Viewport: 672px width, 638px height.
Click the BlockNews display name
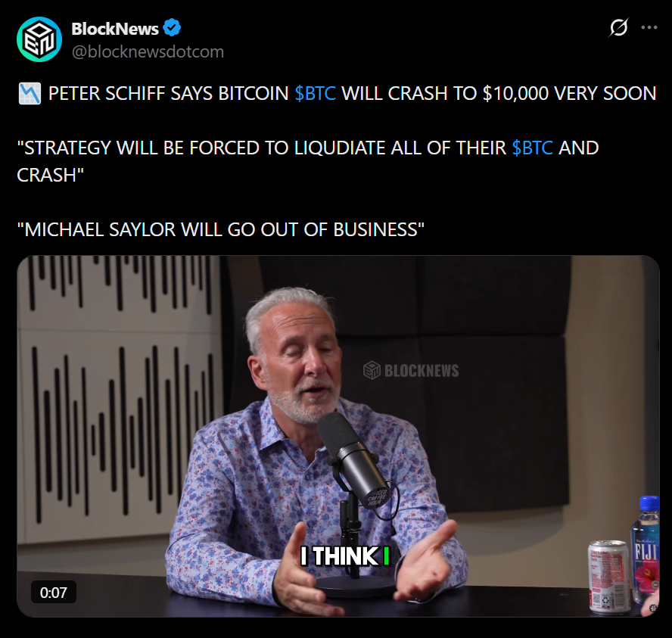tap(115, 29)
